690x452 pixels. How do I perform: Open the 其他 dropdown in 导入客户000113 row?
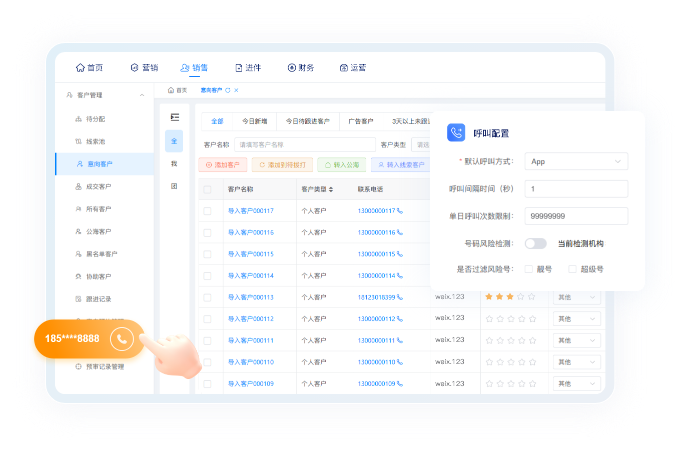pos(576,297)
